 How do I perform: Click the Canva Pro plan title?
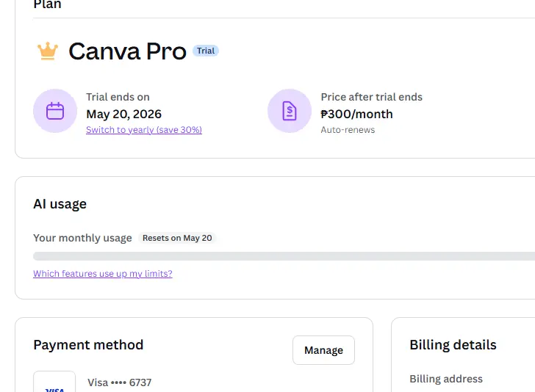point(127,51)
